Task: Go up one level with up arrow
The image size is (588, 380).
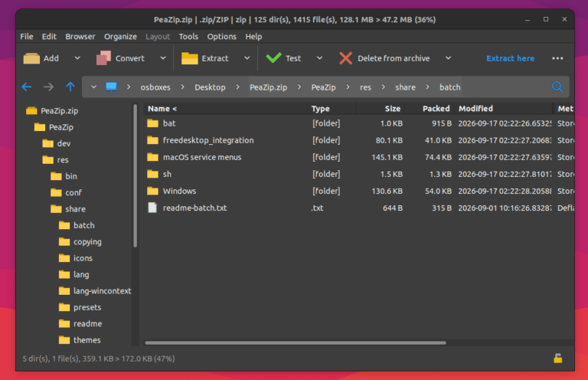Action: (70, 87)
